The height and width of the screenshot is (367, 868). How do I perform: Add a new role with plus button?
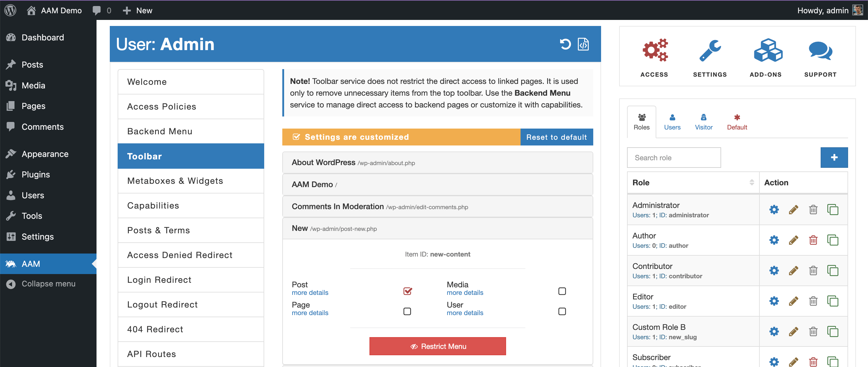[834, 157]
